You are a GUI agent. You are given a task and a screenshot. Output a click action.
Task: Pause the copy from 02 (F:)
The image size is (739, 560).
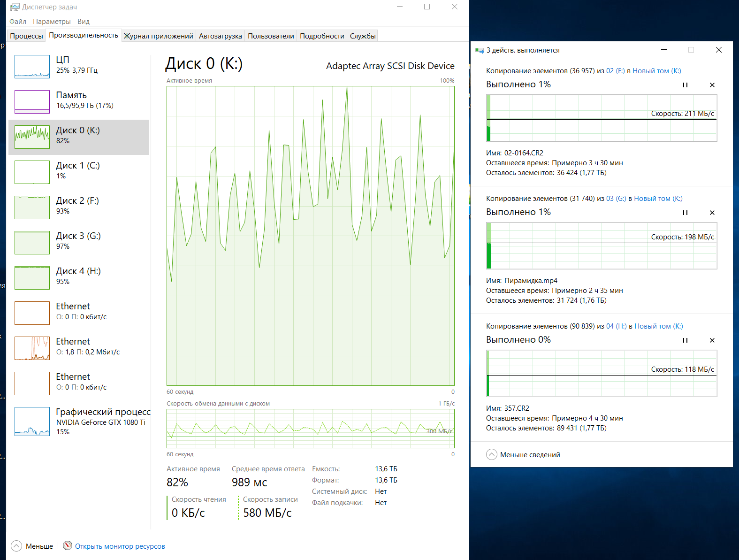click(x=685, y=85)
